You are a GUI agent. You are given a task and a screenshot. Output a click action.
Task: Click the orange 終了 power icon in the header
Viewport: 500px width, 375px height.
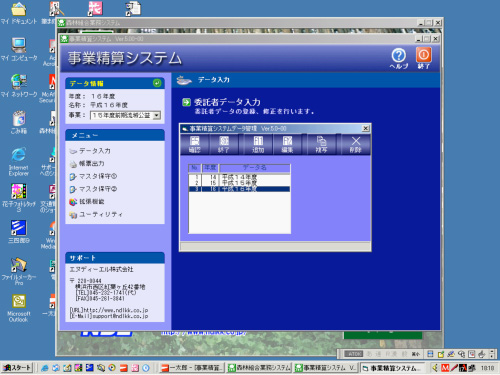pyautogui.click(x=424, y=58)
